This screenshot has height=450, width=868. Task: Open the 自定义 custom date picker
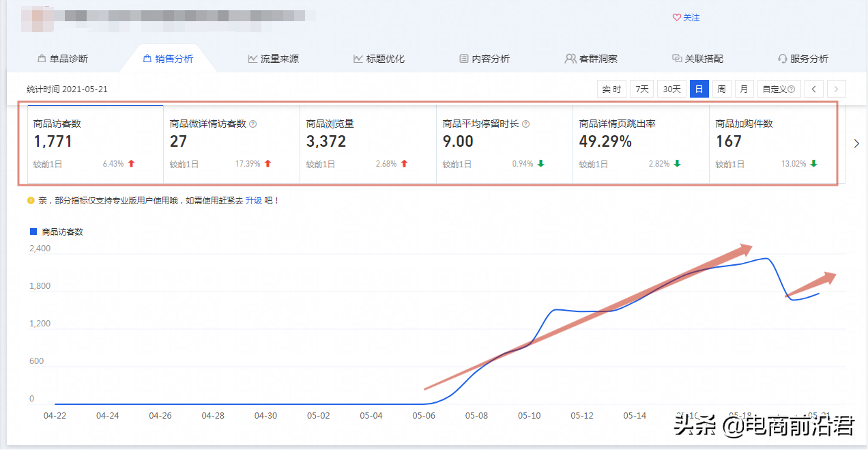(x=775, y=89)
